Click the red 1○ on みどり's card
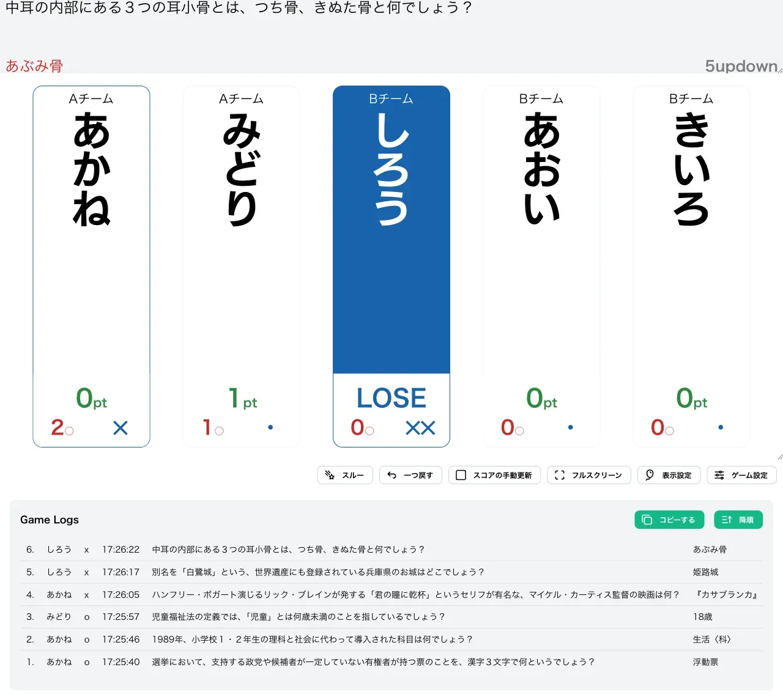 pos(213,427)
